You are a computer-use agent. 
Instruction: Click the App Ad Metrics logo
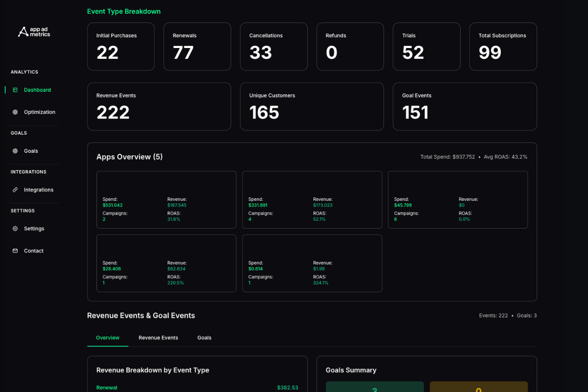[34, 32]
